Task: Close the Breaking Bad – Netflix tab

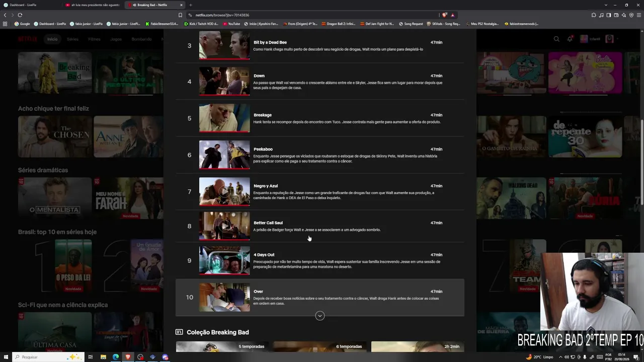Action: (182, 5)
